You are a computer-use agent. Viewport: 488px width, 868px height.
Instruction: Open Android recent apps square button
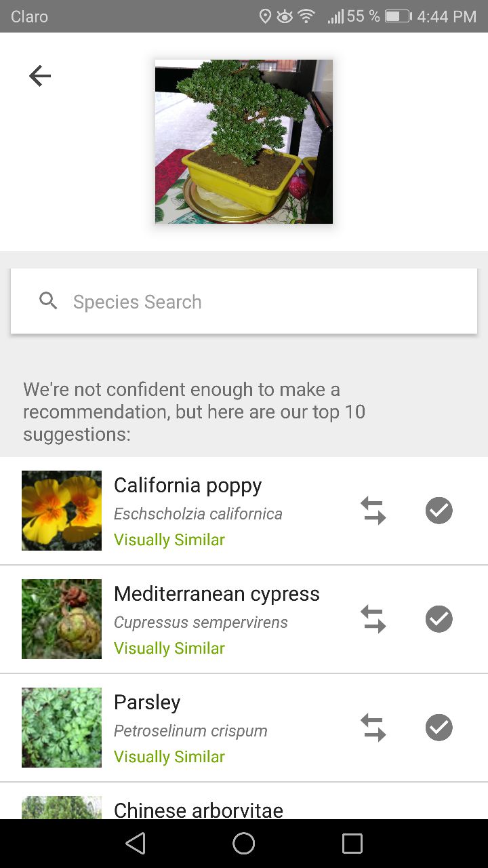pyautogui.click(x=352, y=844)
